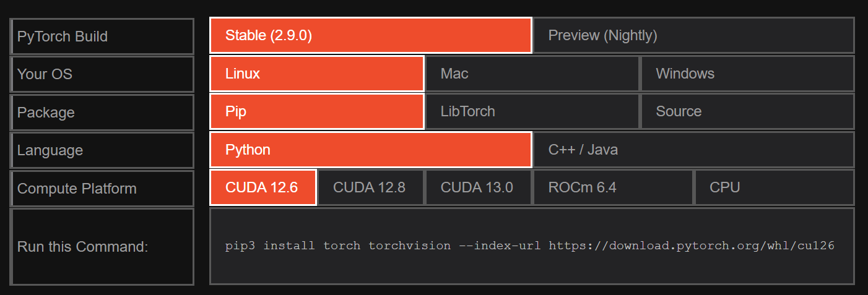Select the ROCm 6.4 compute platform

pyautogui.click(x=612, y=187)
